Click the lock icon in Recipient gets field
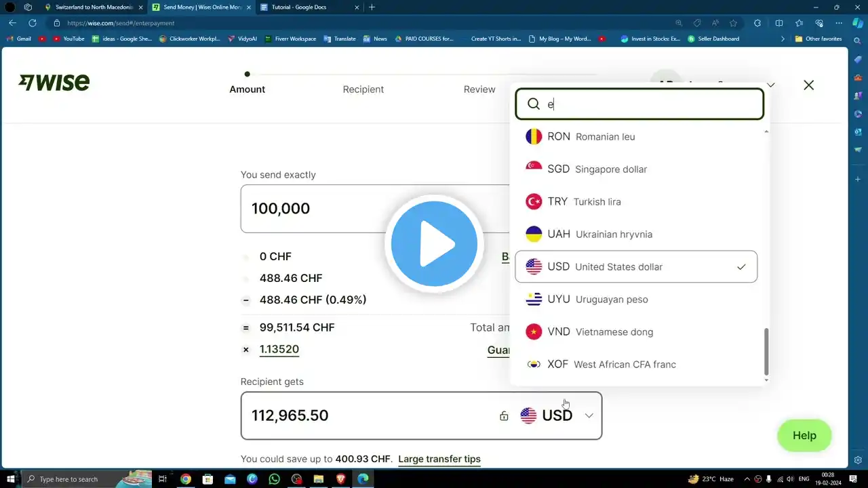The height and width of the screenshot is (488, 868). click(504, 416)
